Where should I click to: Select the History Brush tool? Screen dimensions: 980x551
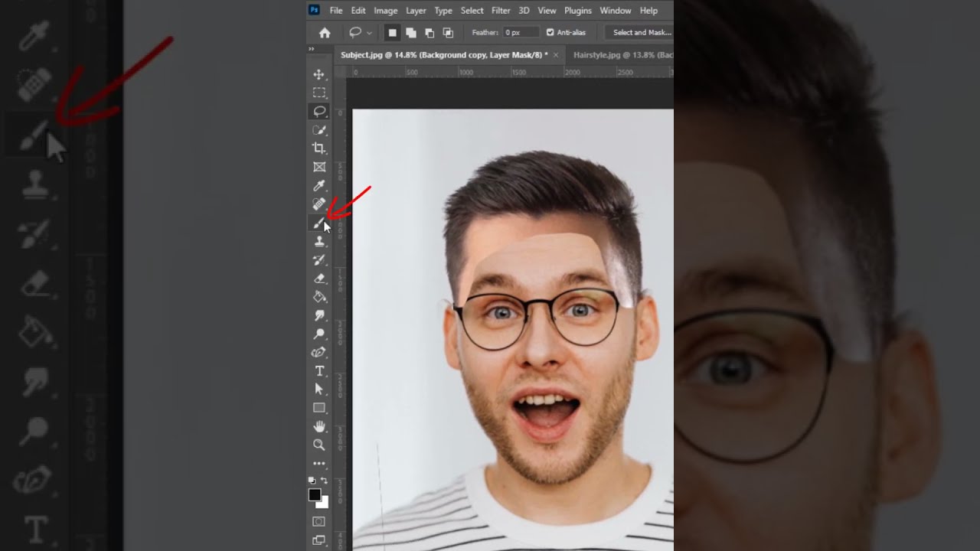[319, 259]
